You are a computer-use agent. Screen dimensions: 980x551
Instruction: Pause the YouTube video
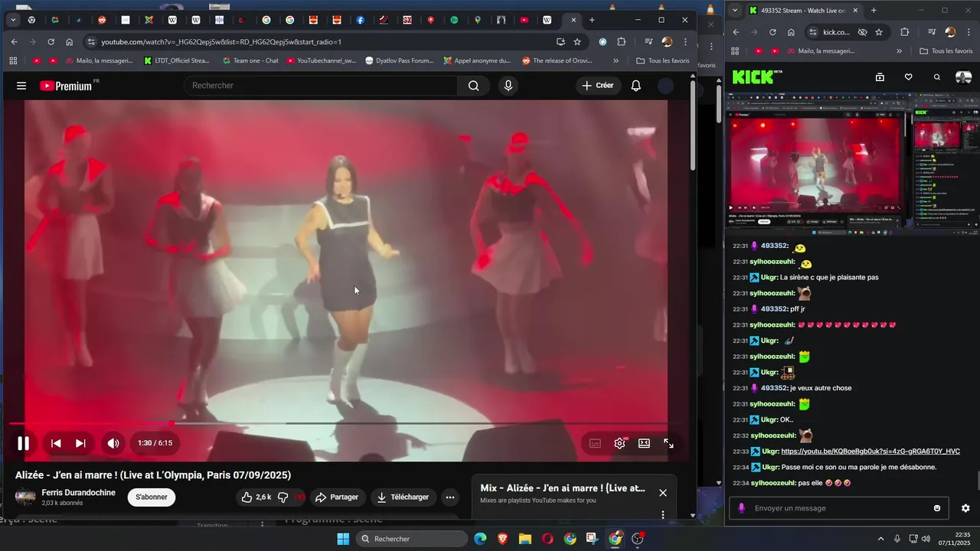coord(24,443)
